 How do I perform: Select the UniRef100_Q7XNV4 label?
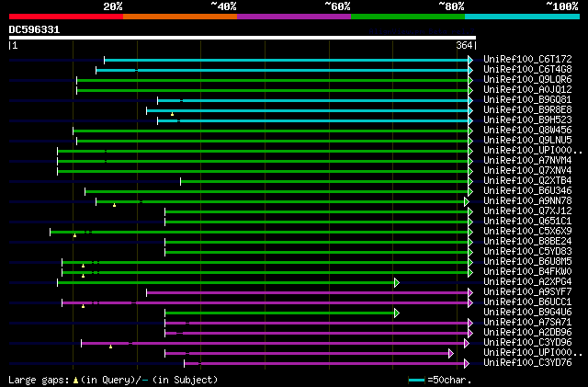527,171
